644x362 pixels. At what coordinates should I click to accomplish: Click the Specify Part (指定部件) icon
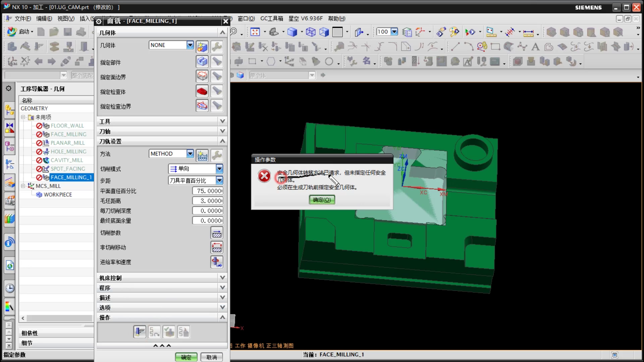(202, 62)
